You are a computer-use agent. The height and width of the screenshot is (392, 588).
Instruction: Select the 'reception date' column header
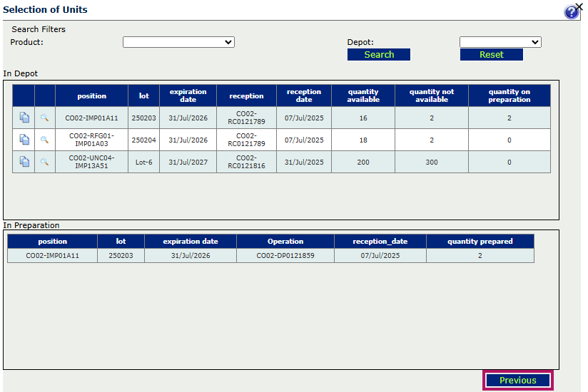tap(304, 96)
